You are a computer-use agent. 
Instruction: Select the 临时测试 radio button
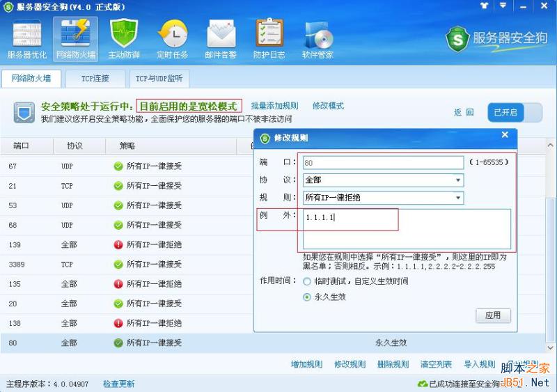[307, 281]
